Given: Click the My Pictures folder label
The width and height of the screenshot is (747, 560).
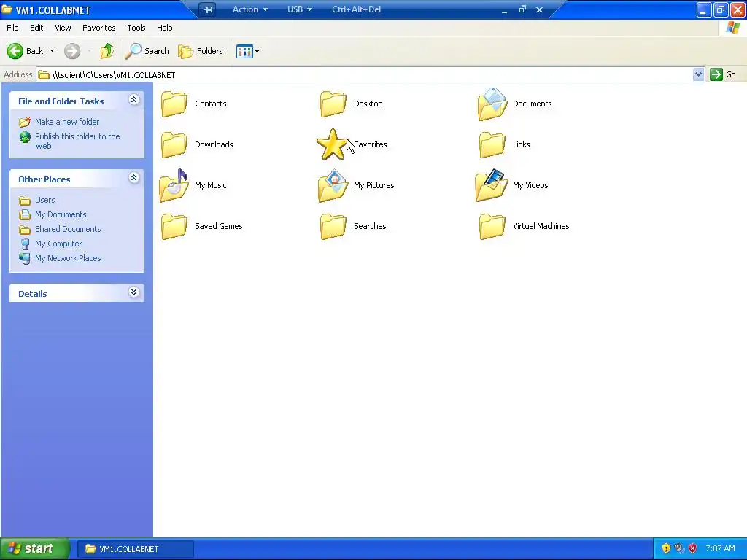Looking at the screenshot, I should point(374,186).
